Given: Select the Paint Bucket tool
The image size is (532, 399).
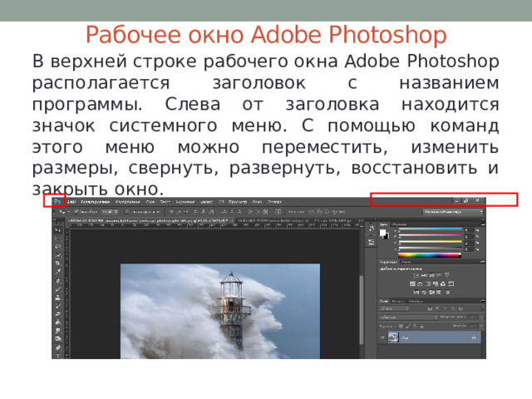Looking at the screenshot, I should 58,322.
